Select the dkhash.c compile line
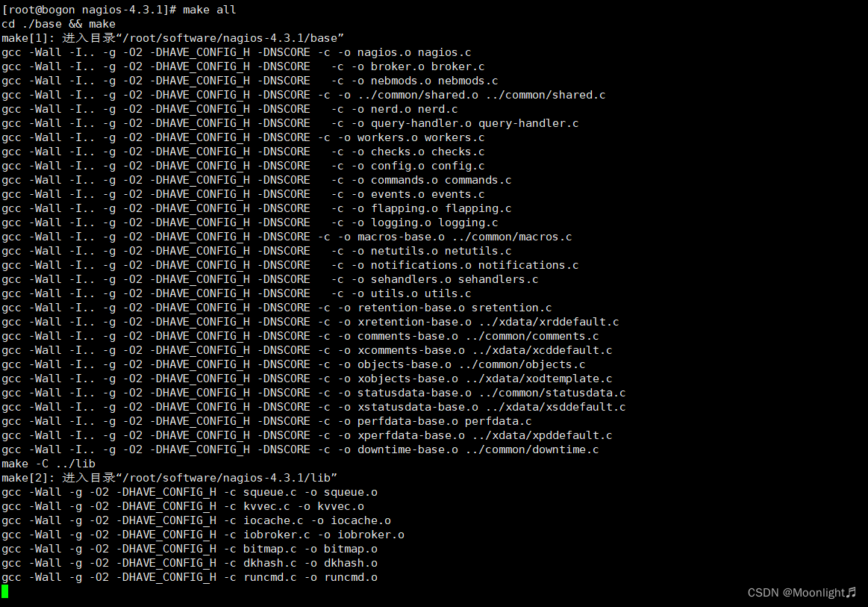This screenshot has width=868, height=607. coord(190,563)
